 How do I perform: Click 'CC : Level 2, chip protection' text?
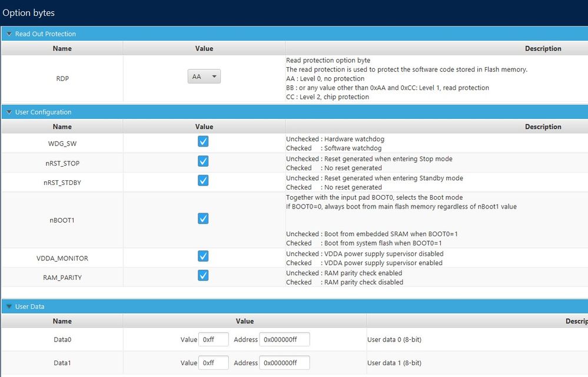pos(327,97)
